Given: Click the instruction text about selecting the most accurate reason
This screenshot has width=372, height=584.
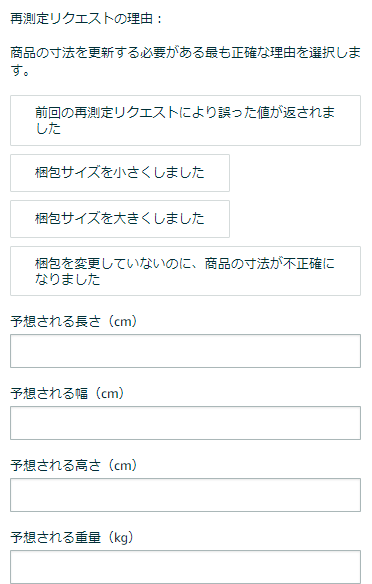Looking at the screenshot, I should coord(185,61).
